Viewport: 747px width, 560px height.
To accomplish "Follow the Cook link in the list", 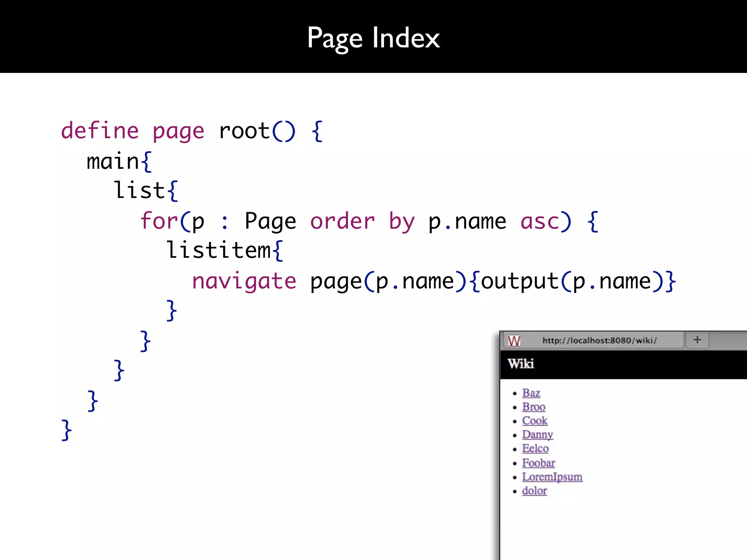I will [x=534, y=421].
